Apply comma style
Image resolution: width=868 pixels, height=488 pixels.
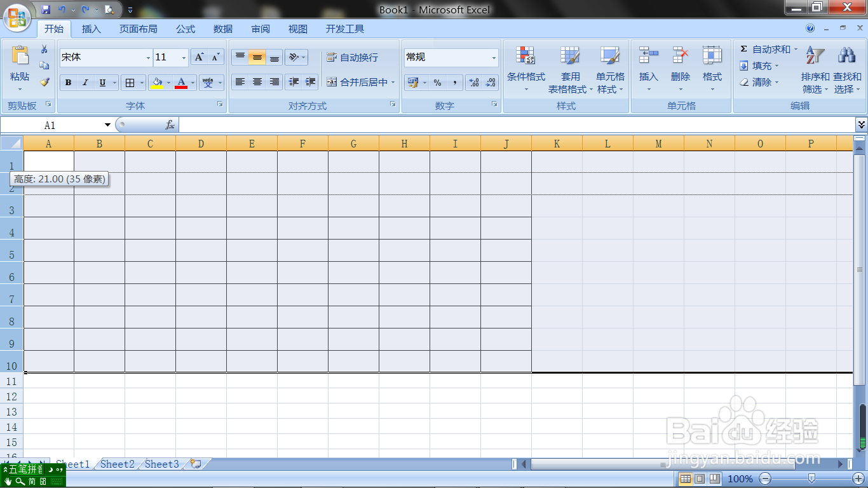(x=454, y=83)
